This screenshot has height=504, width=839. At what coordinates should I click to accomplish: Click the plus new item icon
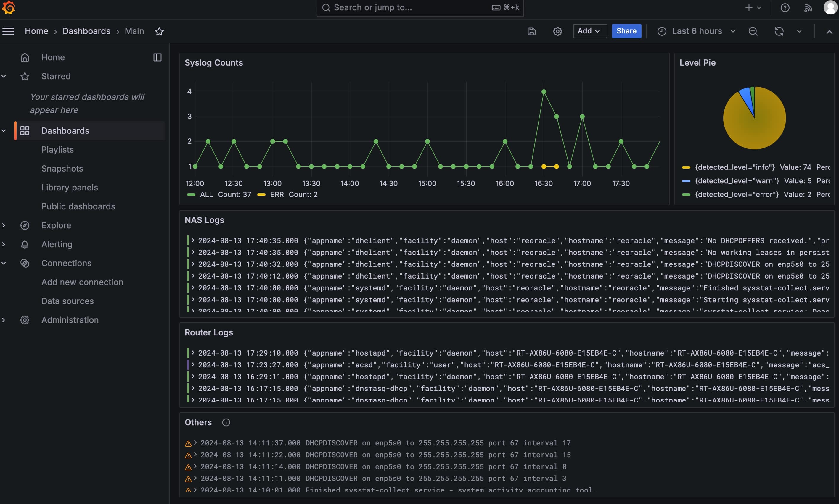pyautogui.click(x=749, y=7)
